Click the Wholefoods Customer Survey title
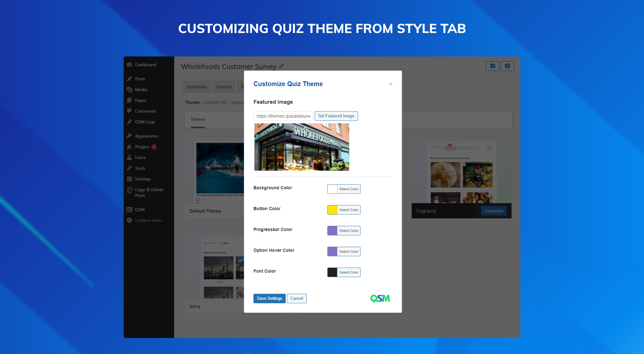 [228, 66]
